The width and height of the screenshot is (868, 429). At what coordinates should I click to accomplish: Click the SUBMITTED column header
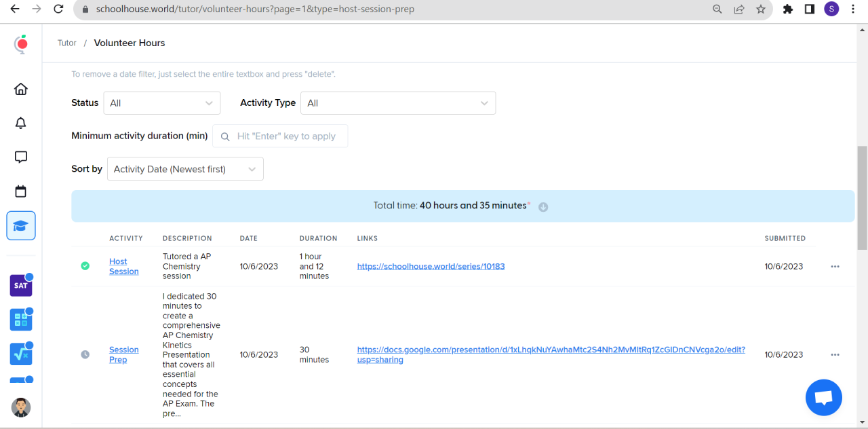785,238
